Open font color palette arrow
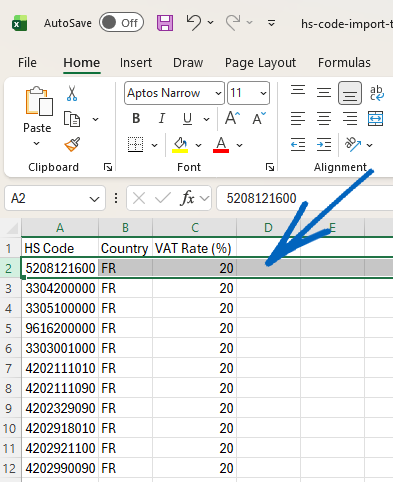Image resolution: width=393 pixels, height=482 pixels. pyautogui.click(x=239, y=145)
